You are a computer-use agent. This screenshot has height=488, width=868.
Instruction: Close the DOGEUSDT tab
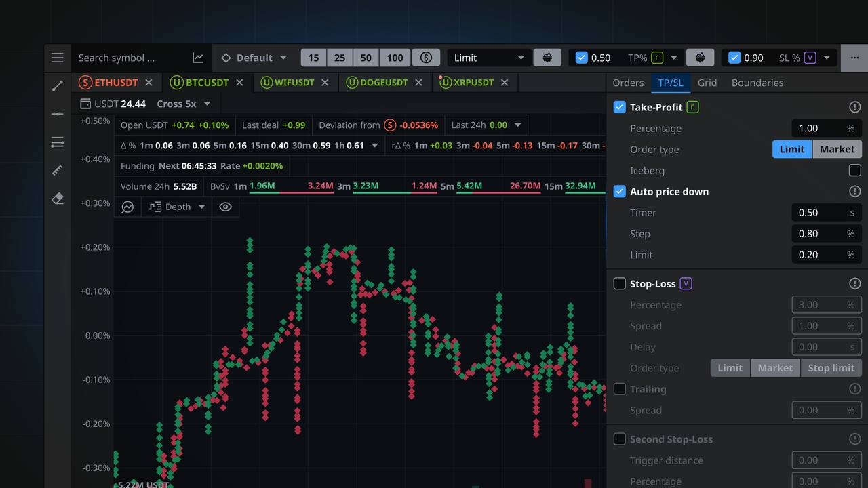pos(418,83)
